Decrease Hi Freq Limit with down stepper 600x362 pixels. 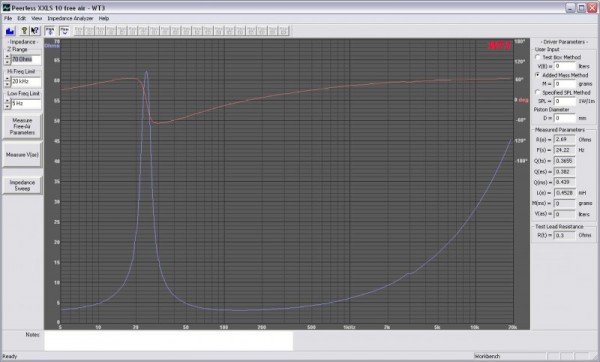(7, 84)
